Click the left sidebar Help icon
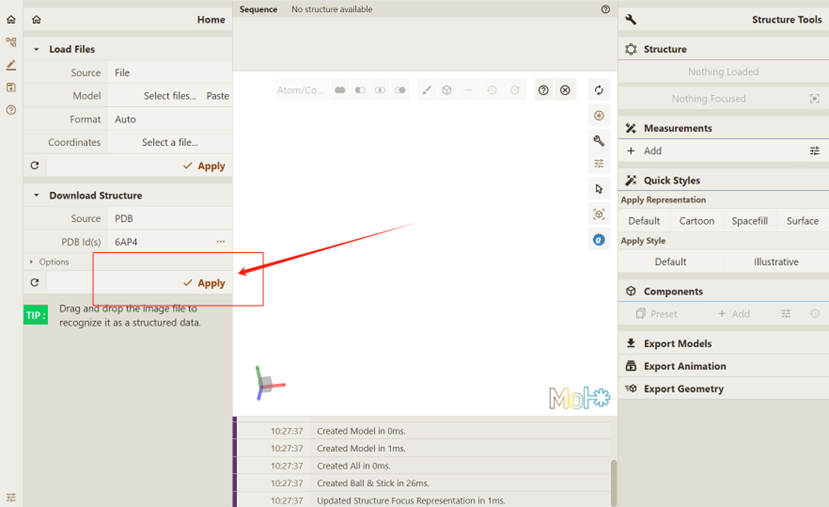The height and width of the screenshot is (507, 829). click(x=11, y=110)
